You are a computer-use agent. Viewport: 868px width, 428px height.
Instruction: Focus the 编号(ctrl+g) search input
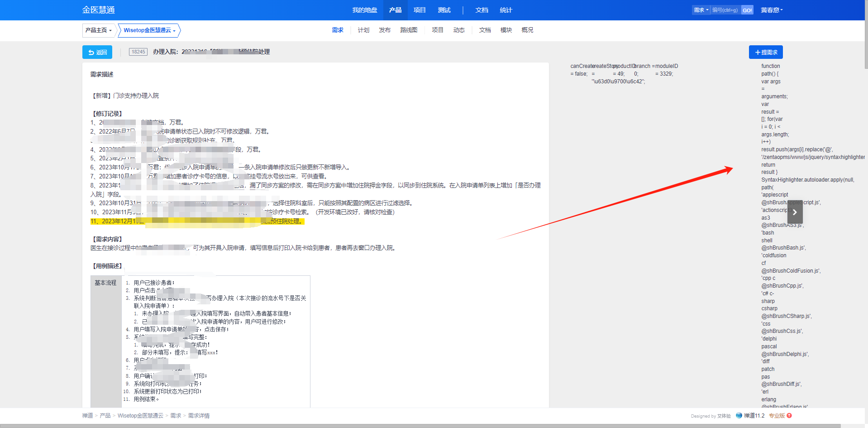(725, 10)
